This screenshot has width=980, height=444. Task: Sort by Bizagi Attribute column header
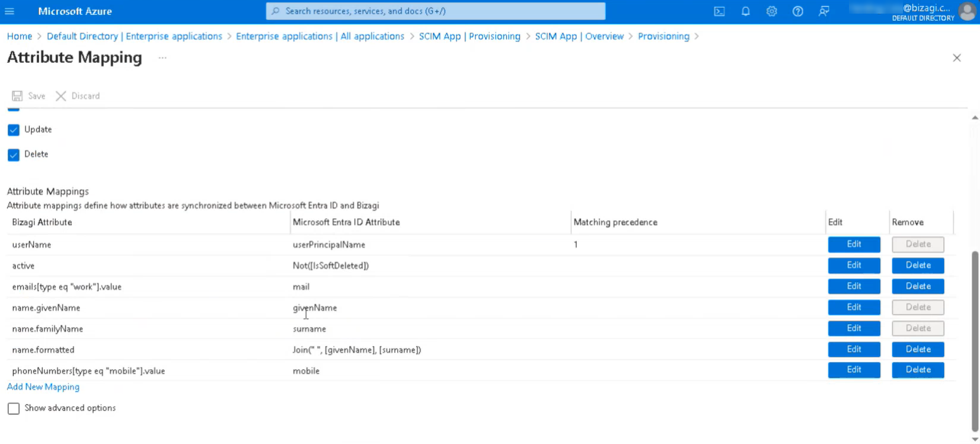coord(42,222)
